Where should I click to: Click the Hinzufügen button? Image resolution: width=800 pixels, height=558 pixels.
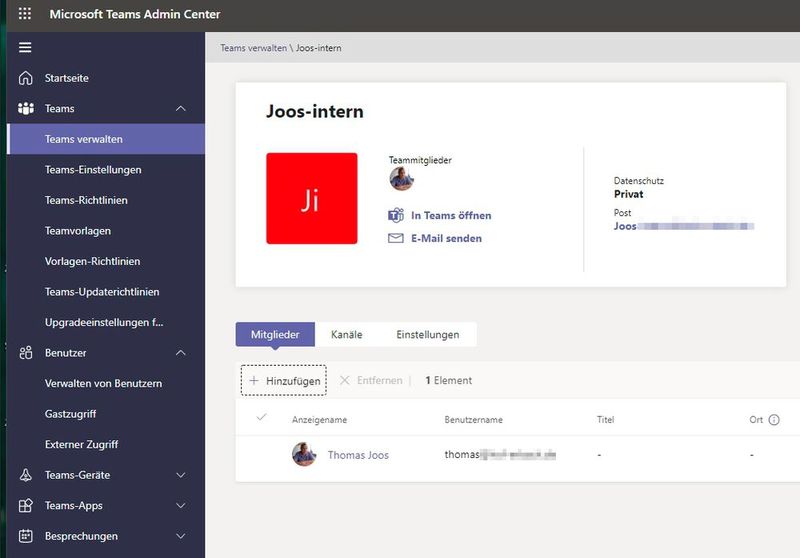coord(284,381)
